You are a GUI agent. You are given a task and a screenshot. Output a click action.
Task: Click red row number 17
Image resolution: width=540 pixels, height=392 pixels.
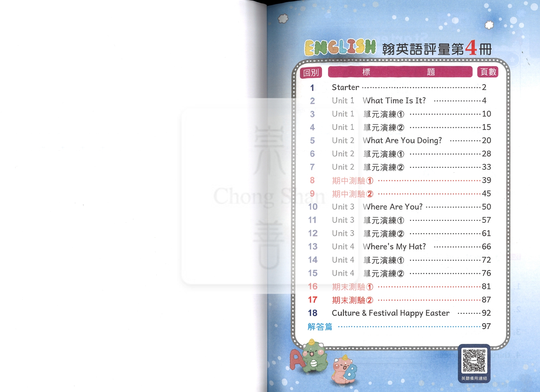coord(313,300)
